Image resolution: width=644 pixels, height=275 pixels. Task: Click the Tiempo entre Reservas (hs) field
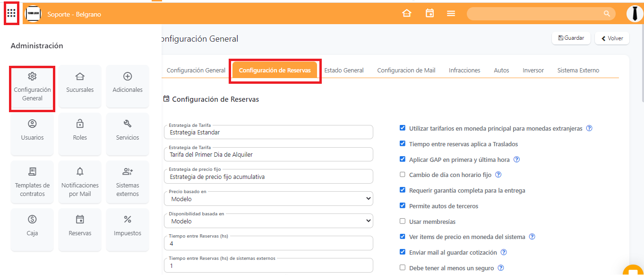268,243
